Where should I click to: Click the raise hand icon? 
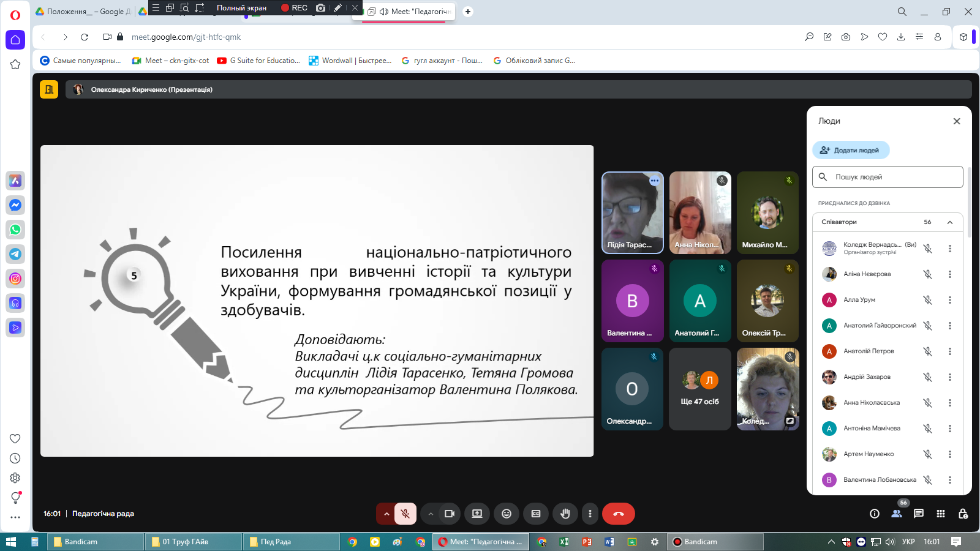click(x=565, y=514)
